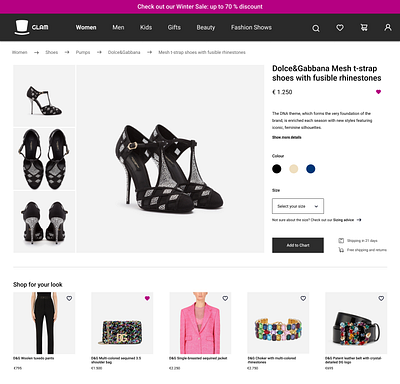This screenshot has width=400, height=384.
Task: Click the main product shoe image
Action: pos(170,159)
